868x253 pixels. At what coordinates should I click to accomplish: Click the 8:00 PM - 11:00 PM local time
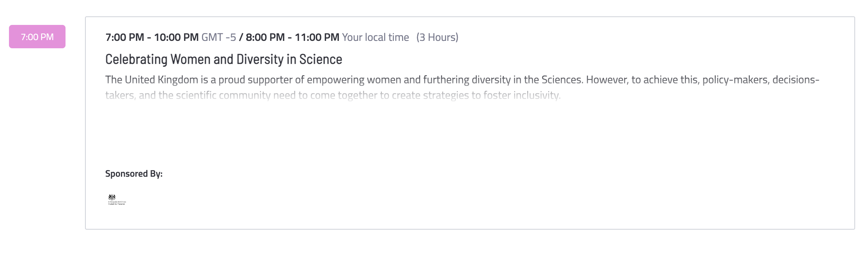(292, 37)
